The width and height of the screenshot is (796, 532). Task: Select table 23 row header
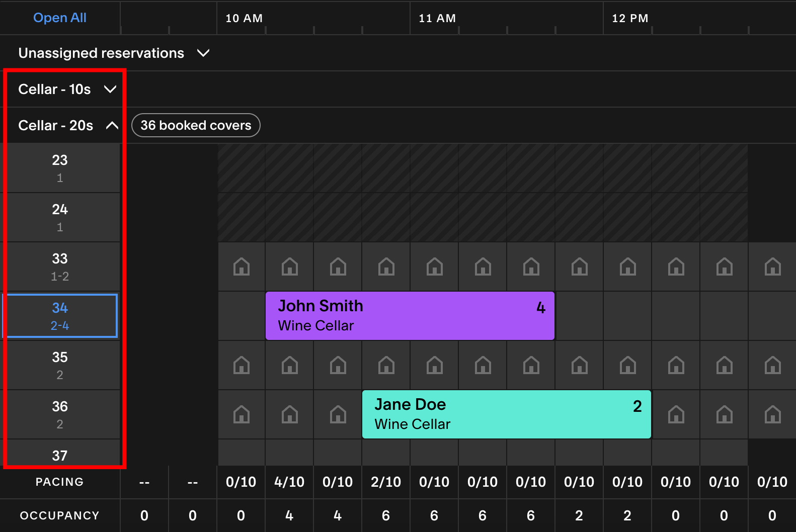tap(60, 168)
